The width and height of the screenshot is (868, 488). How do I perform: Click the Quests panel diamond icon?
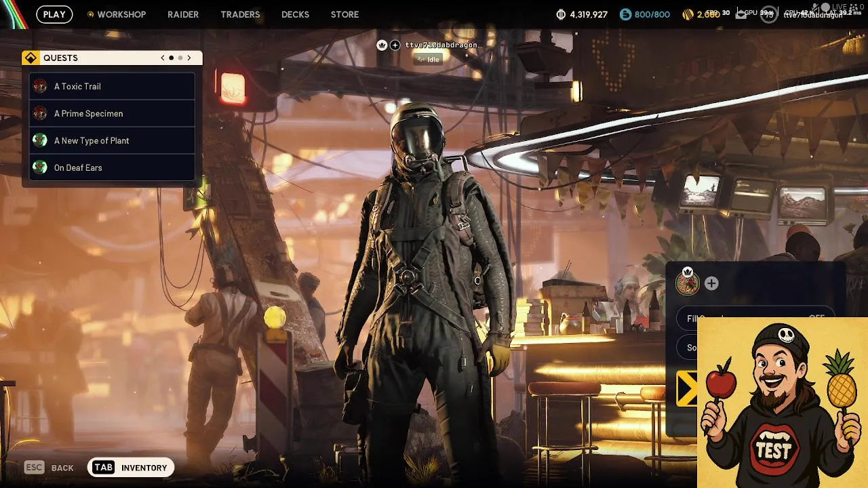point(31,58)
